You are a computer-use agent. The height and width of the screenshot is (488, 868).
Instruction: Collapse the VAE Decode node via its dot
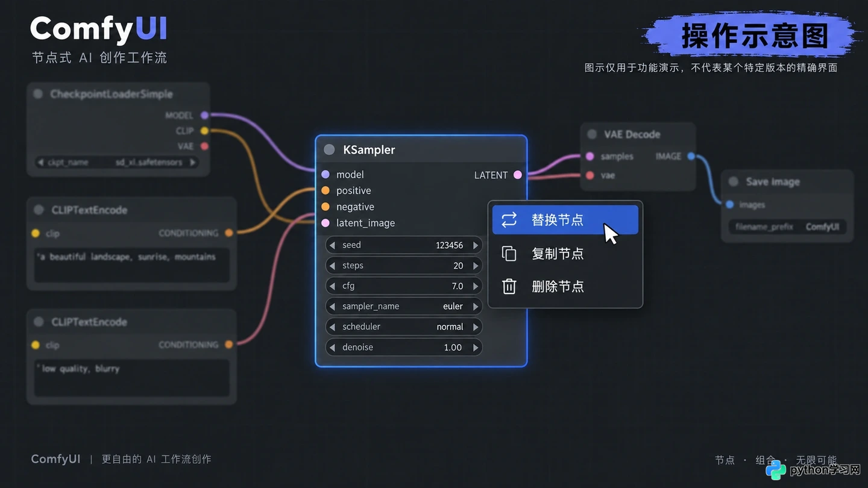(x=592, y=134)
